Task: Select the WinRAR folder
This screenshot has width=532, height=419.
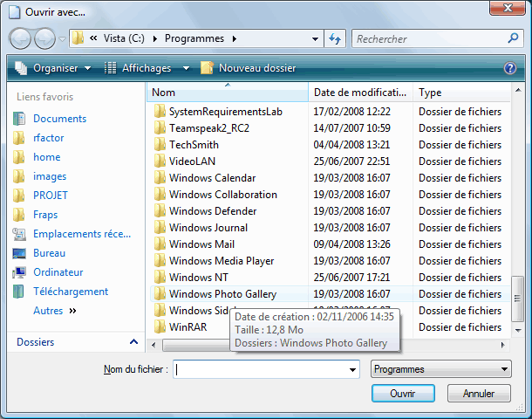Action: tap(188, 327)
